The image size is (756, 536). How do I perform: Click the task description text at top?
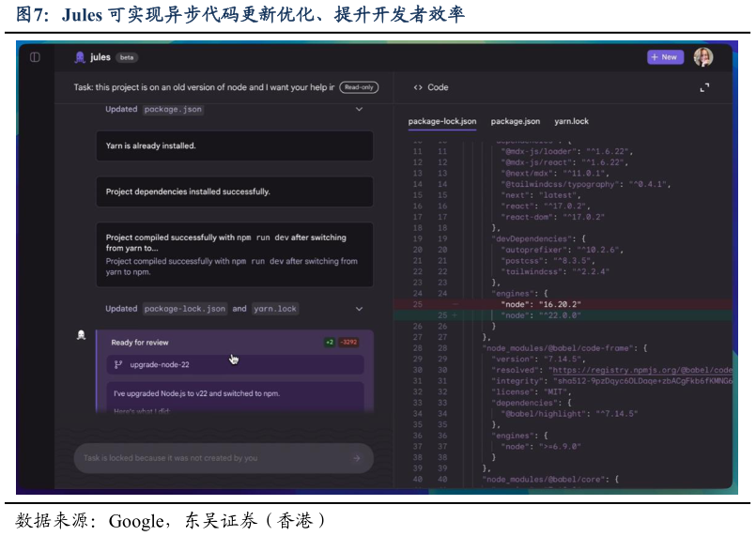(204, 87)
